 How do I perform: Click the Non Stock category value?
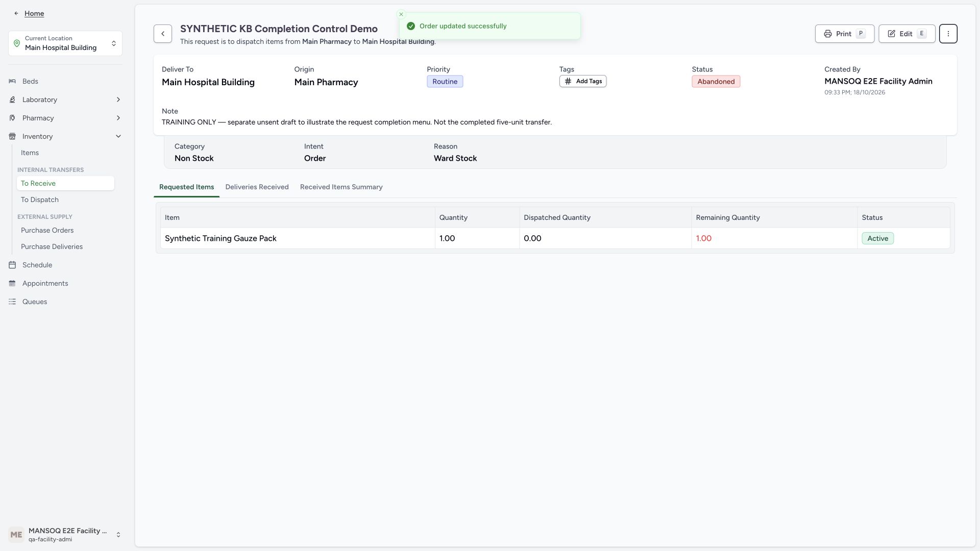(x=194, y=158)
